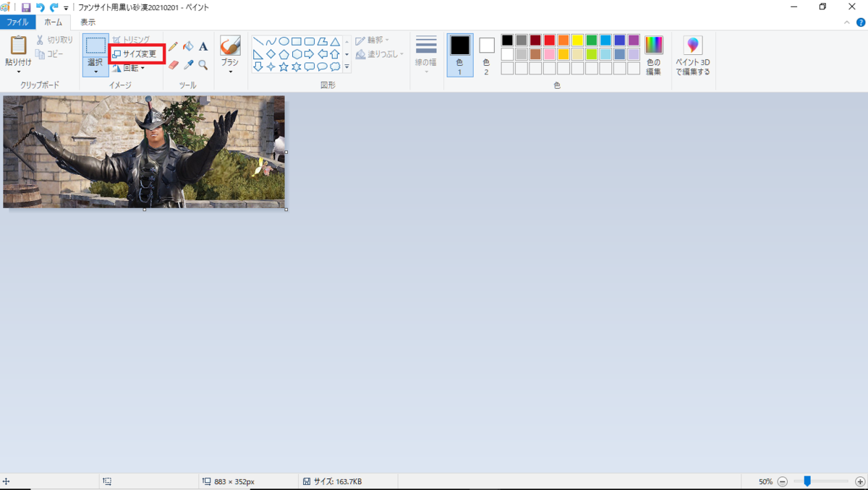Click the zoom in plus button
This screenshot has width=868, height=490.
(859, 481)
